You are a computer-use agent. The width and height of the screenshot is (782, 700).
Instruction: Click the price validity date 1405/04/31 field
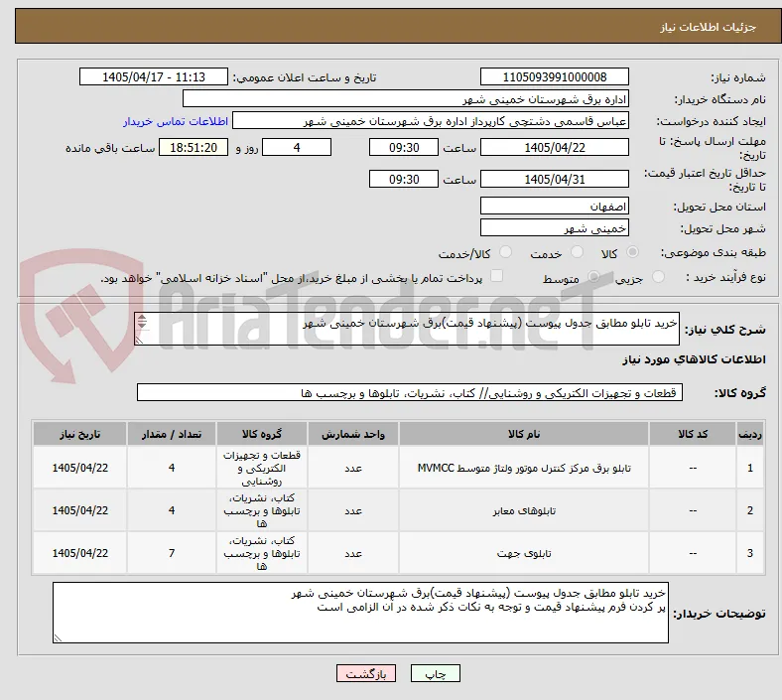(x=555, y=179)
